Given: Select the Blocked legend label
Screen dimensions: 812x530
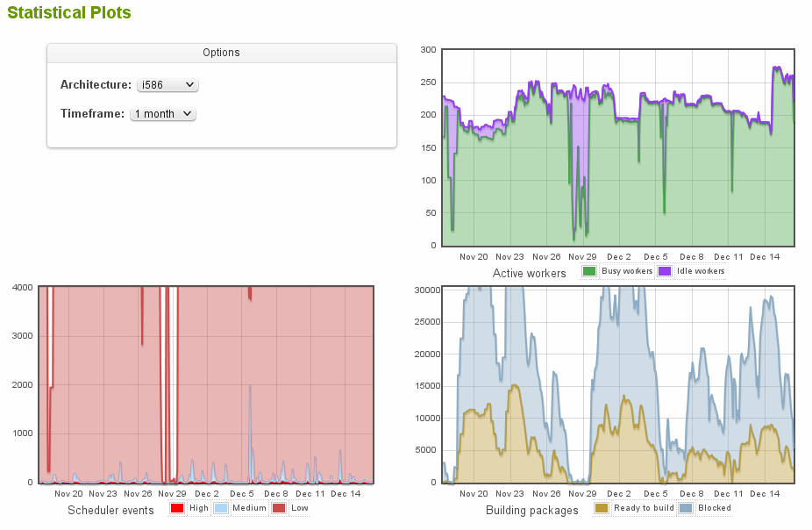Looking at the screenshot, I should [x=714, y=508].
